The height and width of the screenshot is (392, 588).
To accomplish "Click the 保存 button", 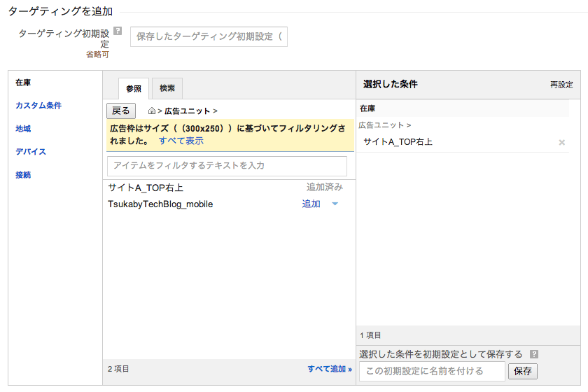I will (522, 371).
